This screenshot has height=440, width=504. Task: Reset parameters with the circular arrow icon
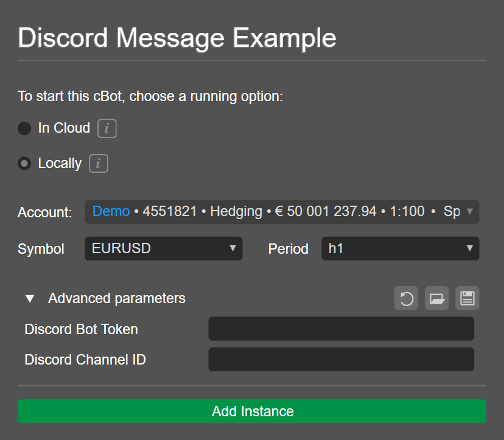click(406, 298)
